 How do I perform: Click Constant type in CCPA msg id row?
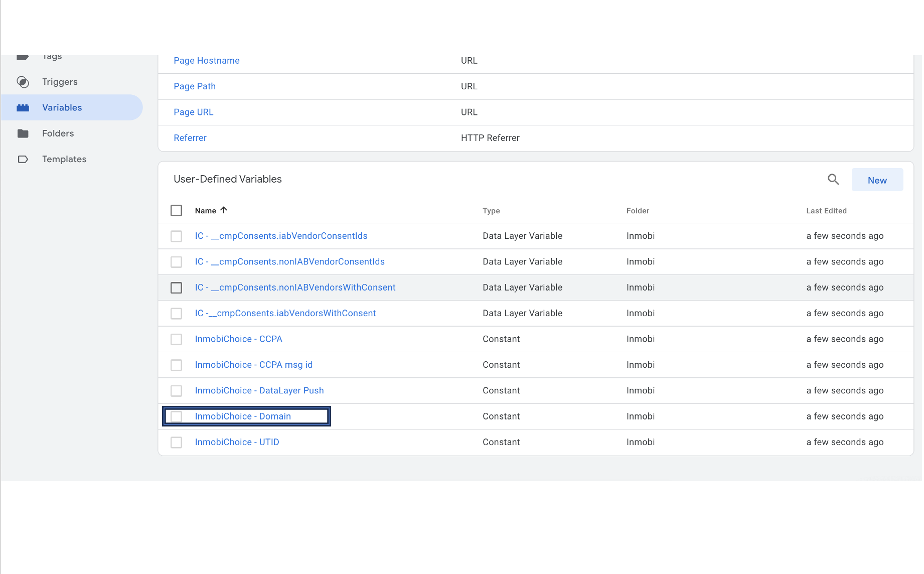501,365
